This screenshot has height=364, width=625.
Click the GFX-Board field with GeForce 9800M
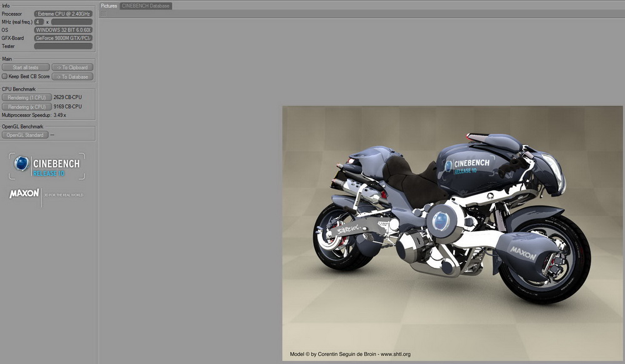point(63,38)
